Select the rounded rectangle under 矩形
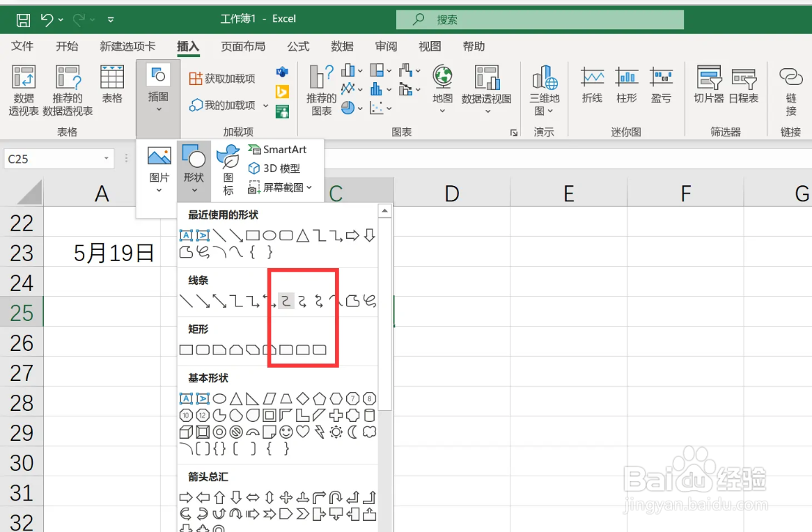 point(203,350)
